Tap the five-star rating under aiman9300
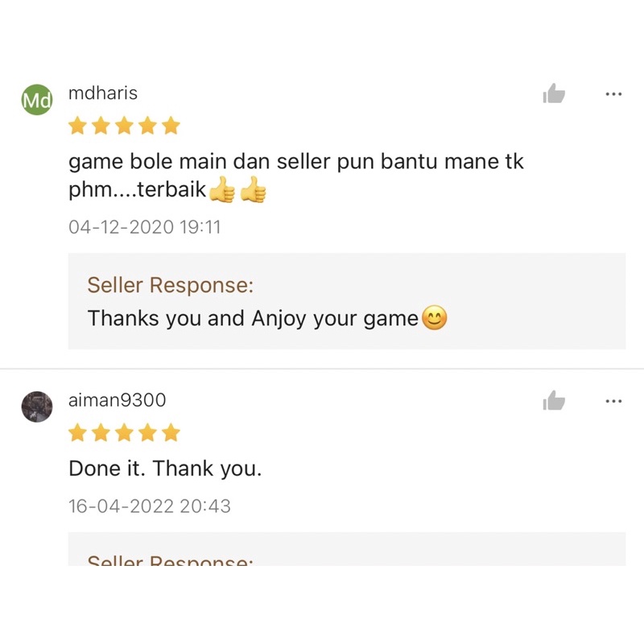Image resolution: width=644 pixels, height=644 pixels. 124,432
